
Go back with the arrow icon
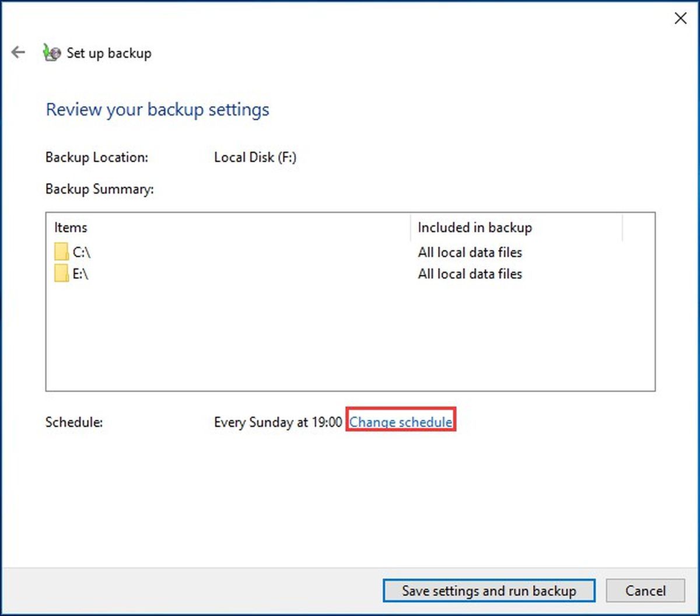pyautogui.click(x=19, y=52)
